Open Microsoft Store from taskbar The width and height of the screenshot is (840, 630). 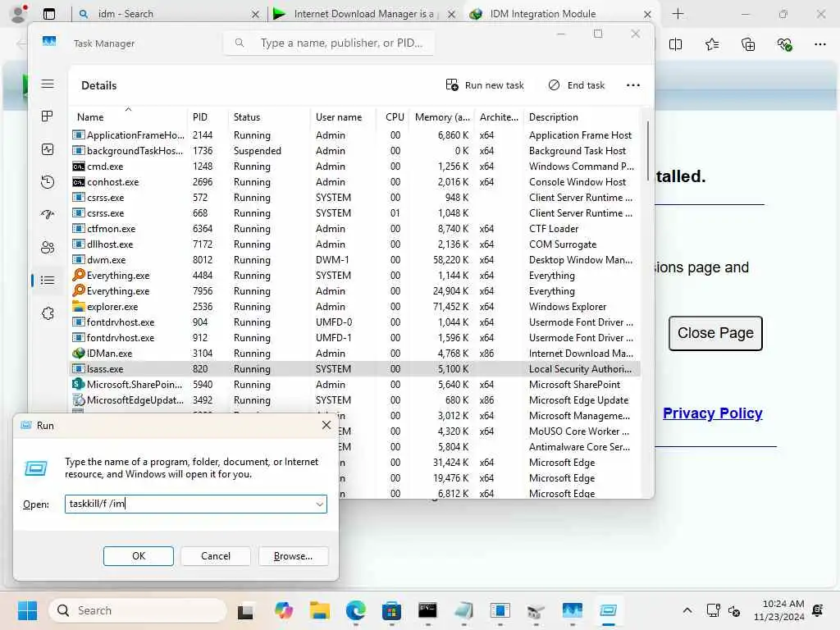point(391,610)
